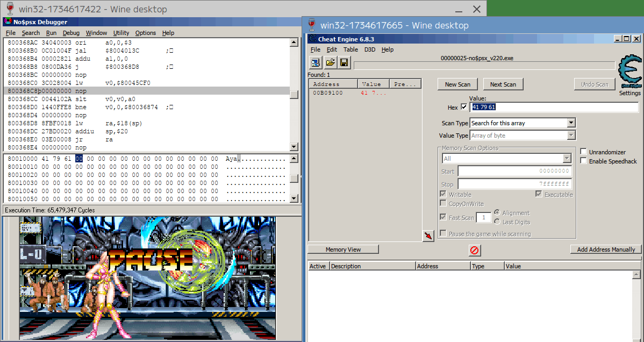This screenshot has width=644, height=342.
Task: Select the Alignment radio button
Action: tap(497, 212)
